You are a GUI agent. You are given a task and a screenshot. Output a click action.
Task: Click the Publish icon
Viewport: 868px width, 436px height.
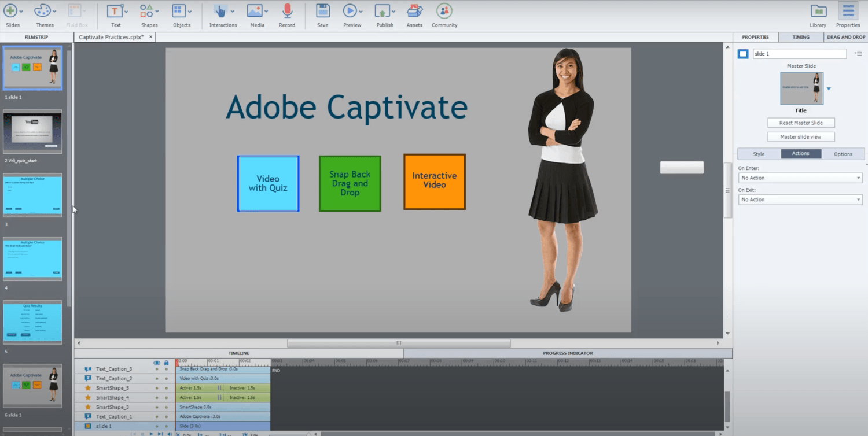pyautogui.click(x=382, y=10)
